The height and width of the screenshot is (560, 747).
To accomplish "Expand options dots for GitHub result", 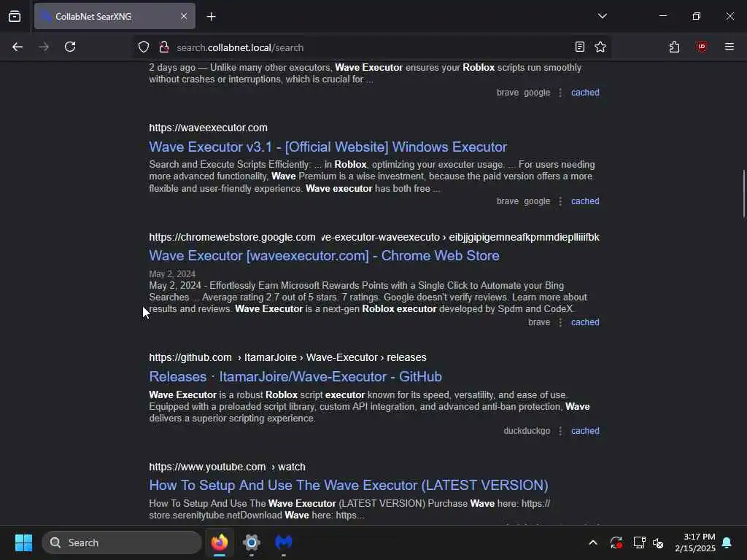I will coord(560,431).
